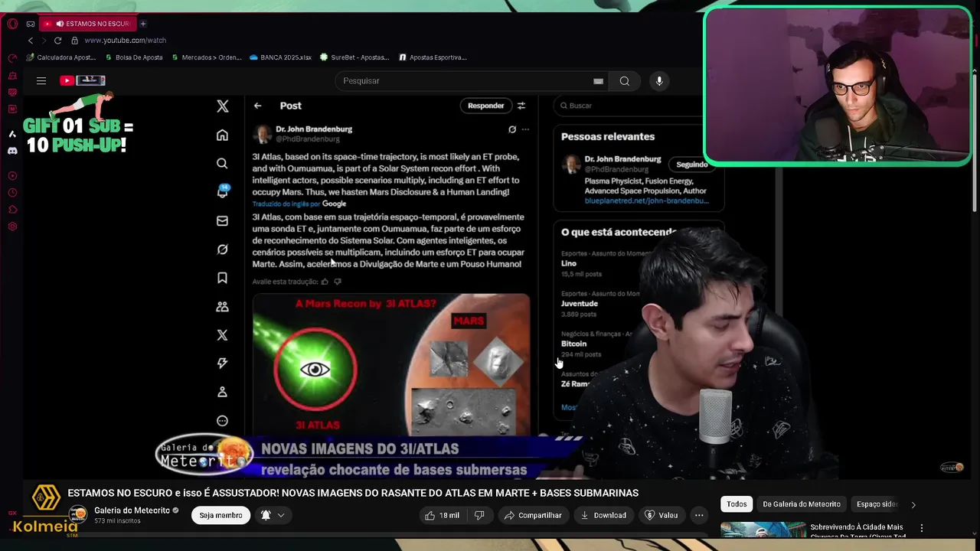Open the notification bell dropdown
Screen dimensions: 980x551
pos(273,515)
